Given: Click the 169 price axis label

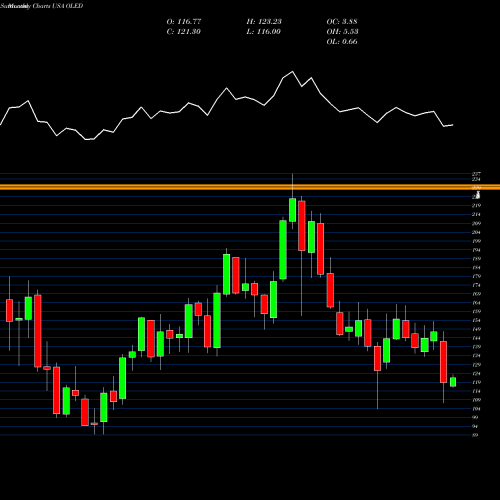Looking at the screenshot, I should click(476, 294).
